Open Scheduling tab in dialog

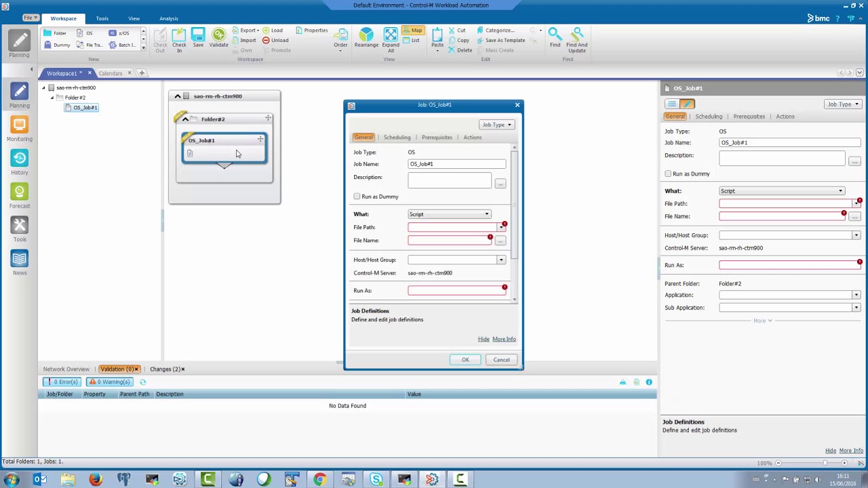point(397,138)
